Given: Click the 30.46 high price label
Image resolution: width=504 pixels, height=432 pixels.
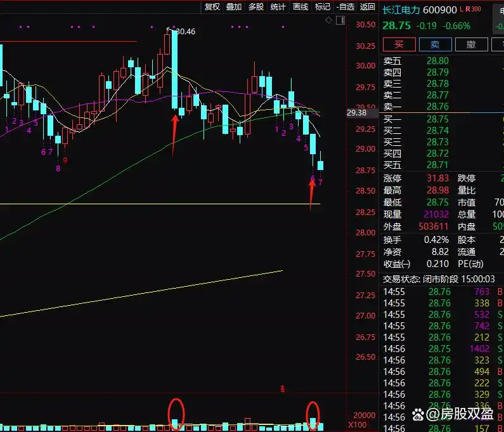Looking at the screenshot, I should (184, 31).
